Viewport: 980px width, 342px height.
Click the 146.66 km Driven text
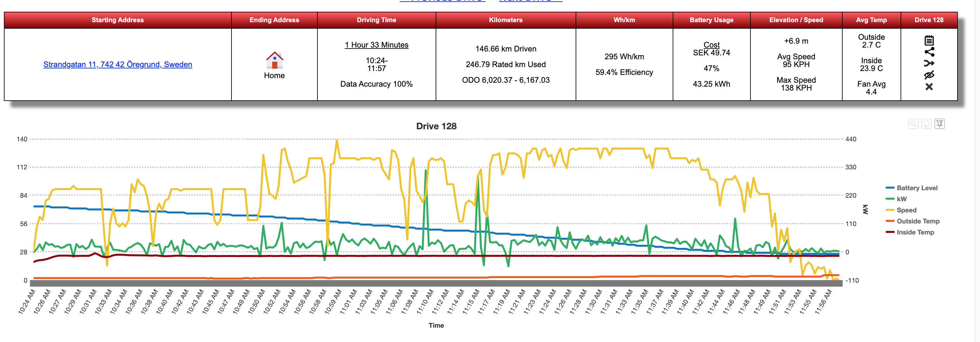[506, 49]
